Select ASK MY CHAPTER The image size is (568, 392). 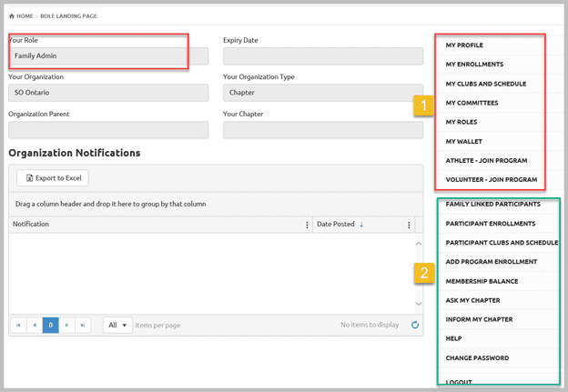pos(472,300)
